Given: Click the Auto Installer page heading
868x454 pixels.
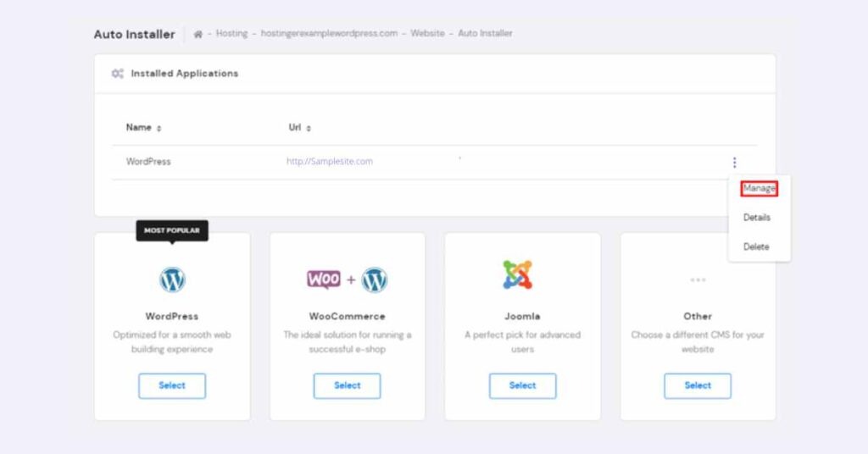Looking at the screenshot, I should [x=134, y=34].
